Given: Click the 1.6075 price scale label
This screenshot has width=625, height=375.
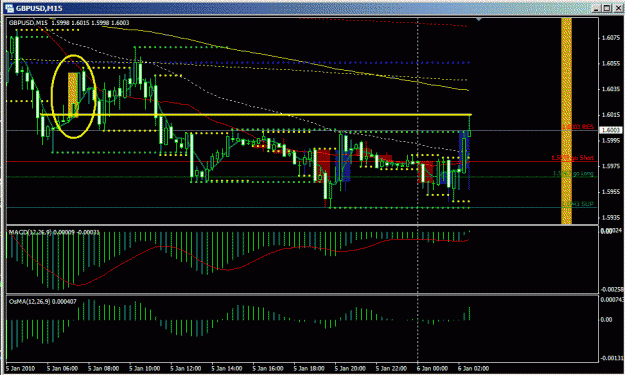Looking at the screenshot, I should [x=611, y=38].
